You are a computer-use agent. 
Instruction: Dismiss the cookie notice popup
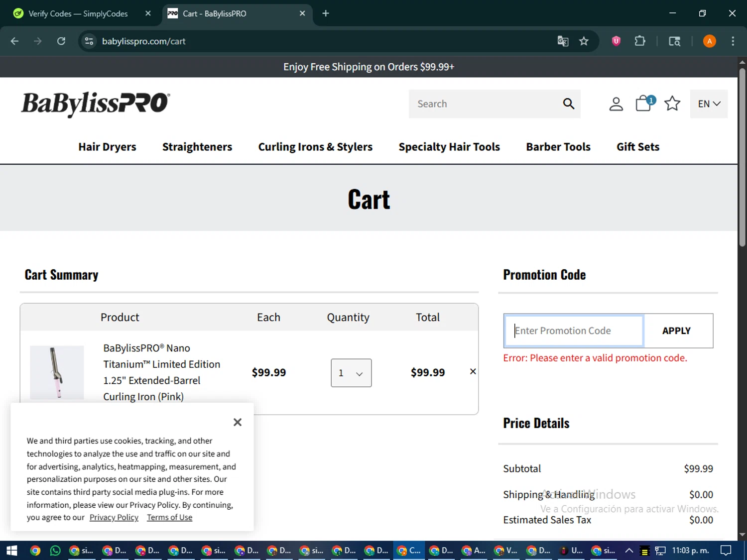tap(238, 422)
